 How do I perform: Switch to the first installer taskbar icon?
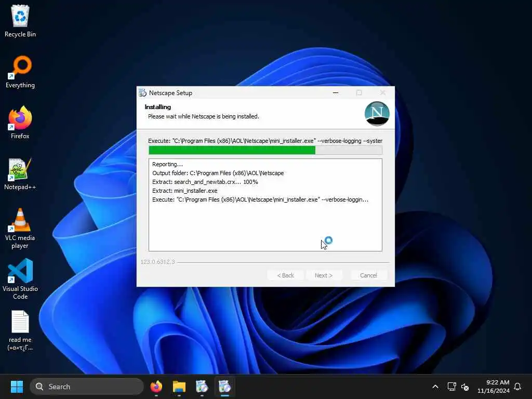(202, 387)
